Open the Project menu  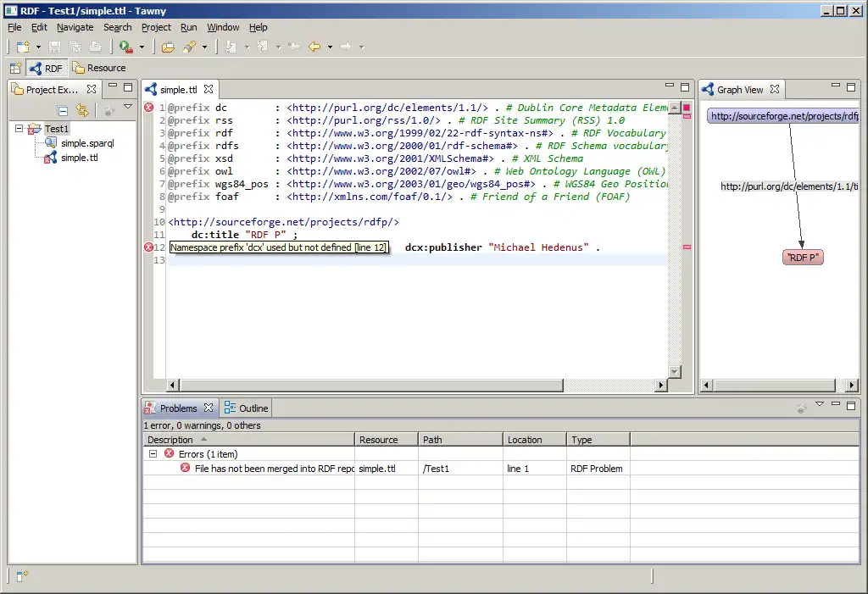pyautogui.click(x=156, y=27)
